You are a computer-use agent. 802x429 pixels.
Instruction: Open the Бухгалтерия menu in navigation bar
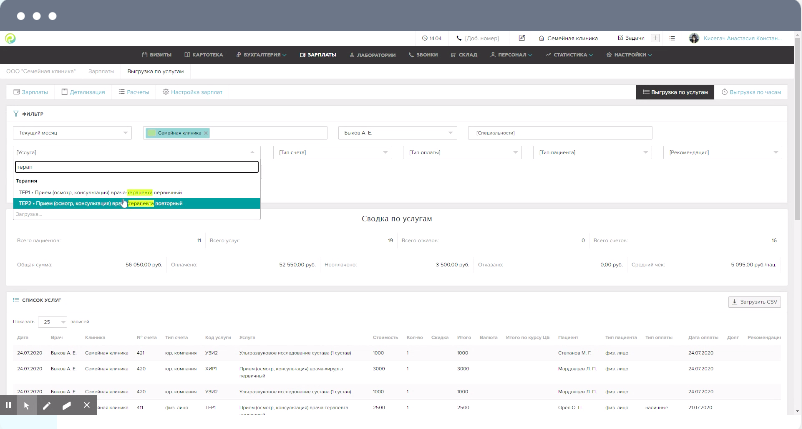tap(263, 54)
